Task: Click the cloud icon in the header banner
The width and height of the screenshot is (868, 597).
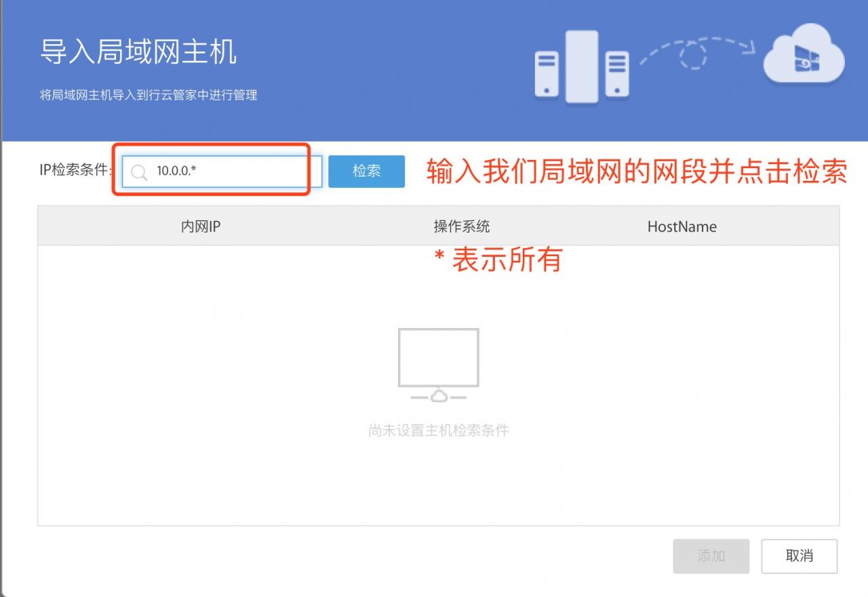Action: point(804,60)
